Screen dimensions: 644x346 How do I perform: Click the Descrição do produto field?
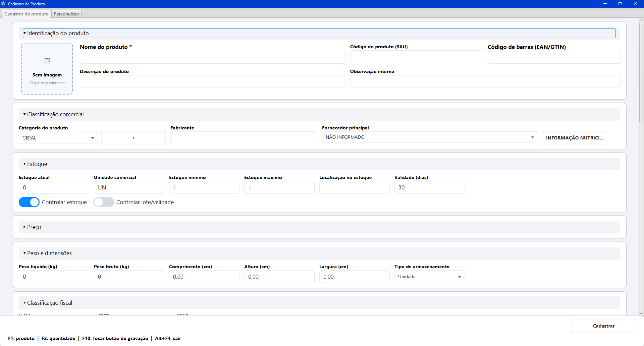pyautogui.click(x=213, y=81)
